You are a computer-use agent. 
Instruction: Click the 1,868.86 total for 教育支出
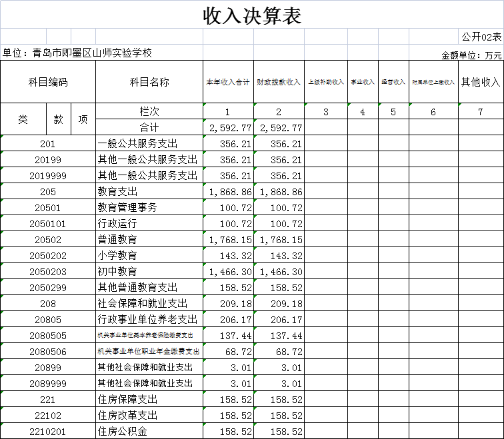pos(228,191)
